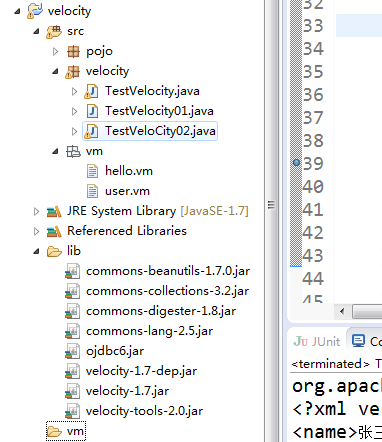Click the commons-beanutils jar icon

click(x=73, y=271)
